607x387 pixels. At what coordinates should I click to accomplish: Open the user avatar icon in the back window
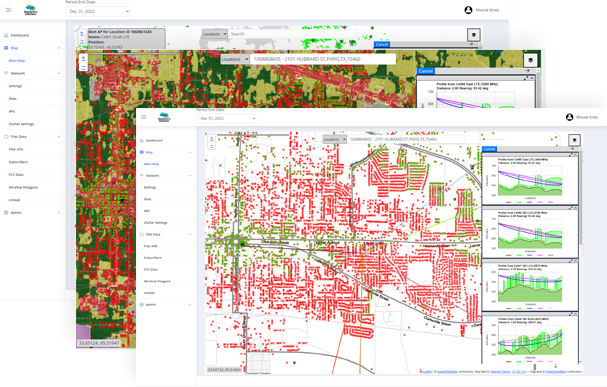click(x=468, y=10)
